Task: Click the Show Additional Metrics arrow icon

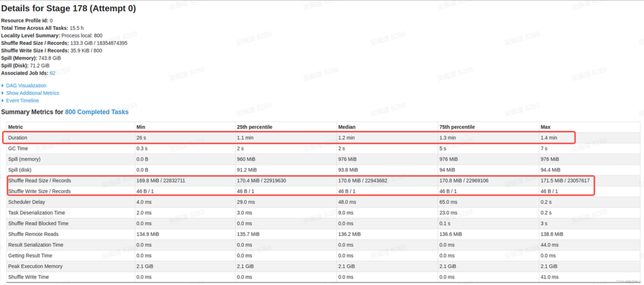Action: 3,93
